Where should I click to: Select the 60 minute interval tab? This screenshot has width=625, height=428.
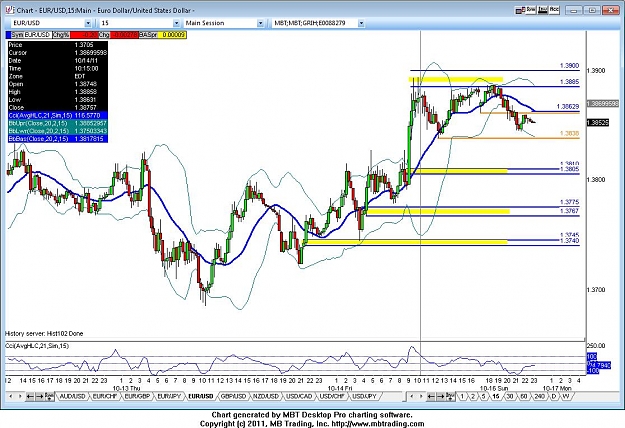[x=524, y=397]
